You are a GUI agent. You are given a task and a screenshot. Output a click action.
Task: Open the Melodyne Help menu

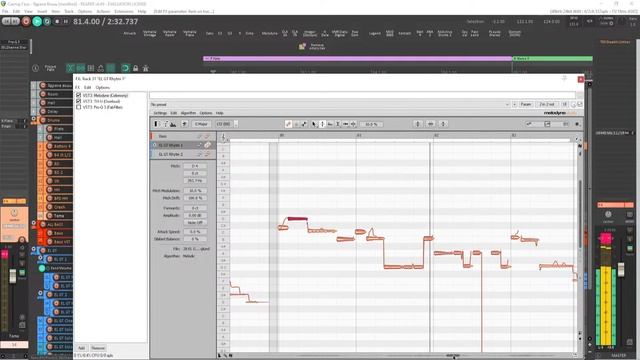220,113
